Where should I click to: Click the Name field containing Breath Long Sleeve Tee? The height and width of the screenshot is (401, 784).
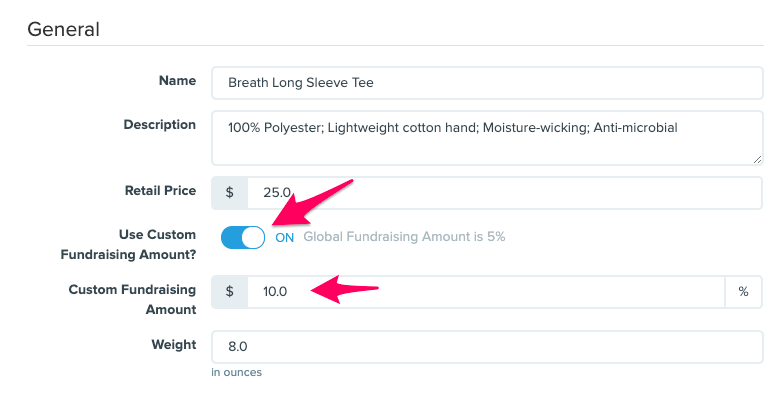(487, 83)
